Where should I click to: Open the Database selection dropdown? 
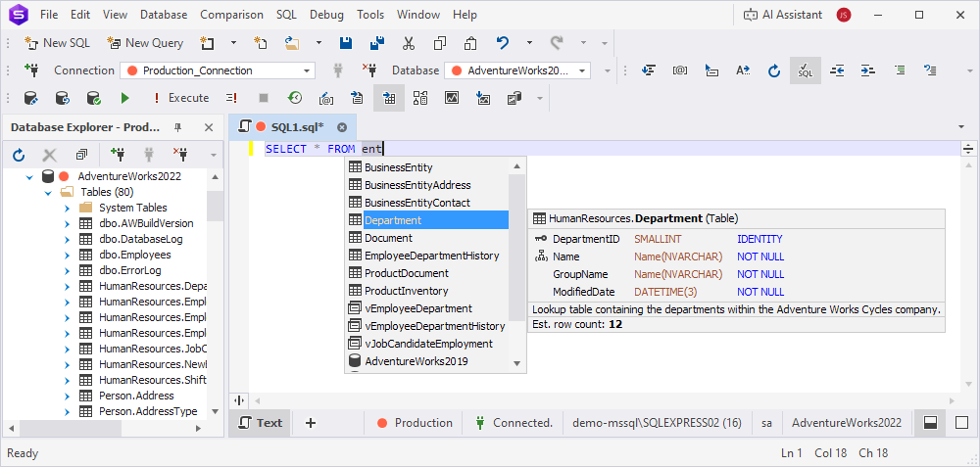click(x=583, y=70)
